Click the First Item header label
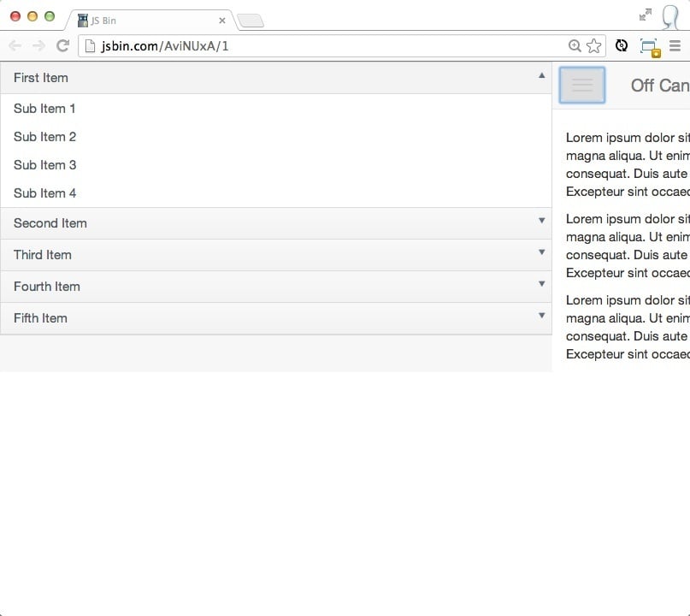 (x=41, y=78)
